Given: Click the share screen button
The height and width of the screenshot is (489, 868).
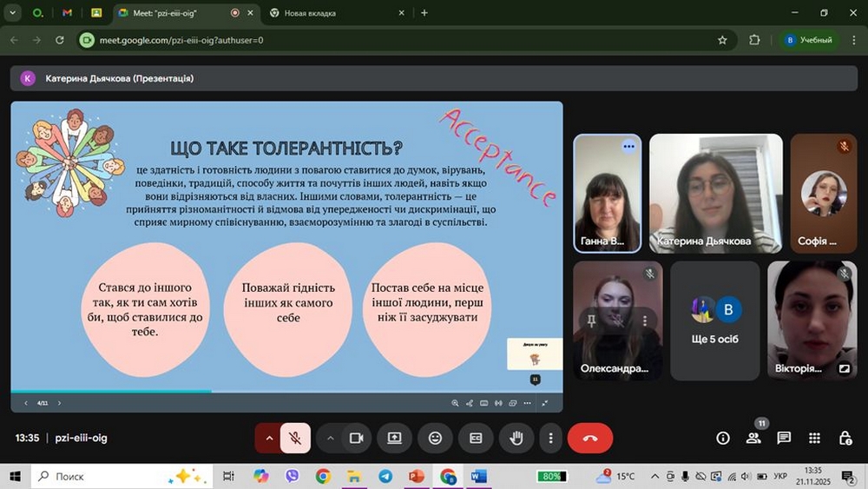Looking at the screenshot, I should point(394,439).
